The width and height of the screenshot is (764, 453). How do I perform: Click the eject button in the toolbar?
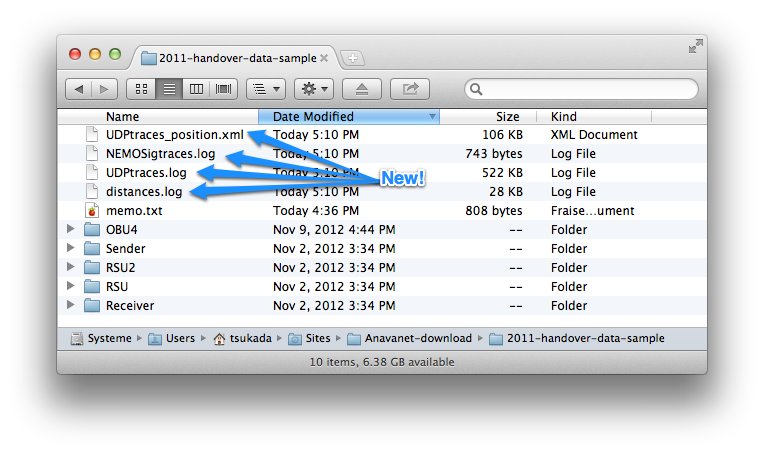click(362, 89)
